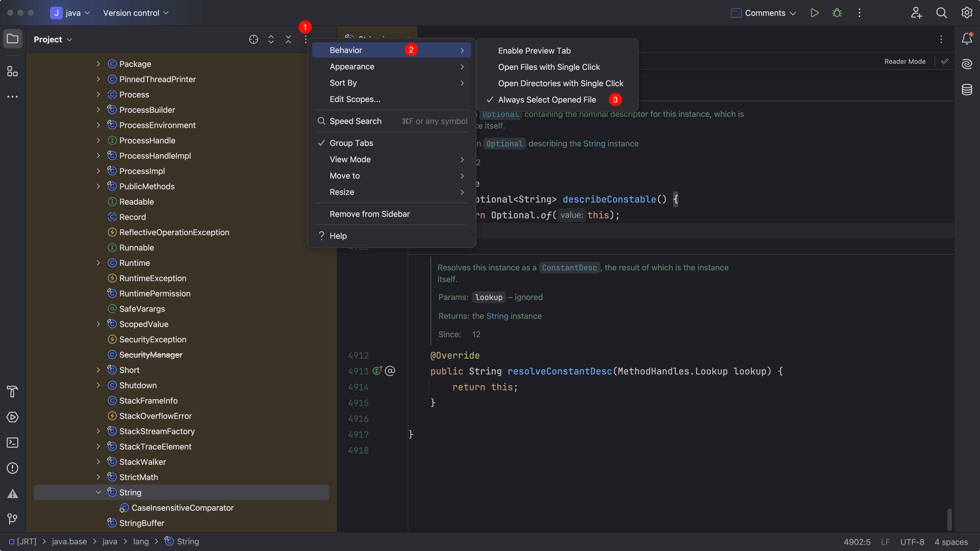
Task: Choose Remove from Sidebar
Action: tap(369, 214)
